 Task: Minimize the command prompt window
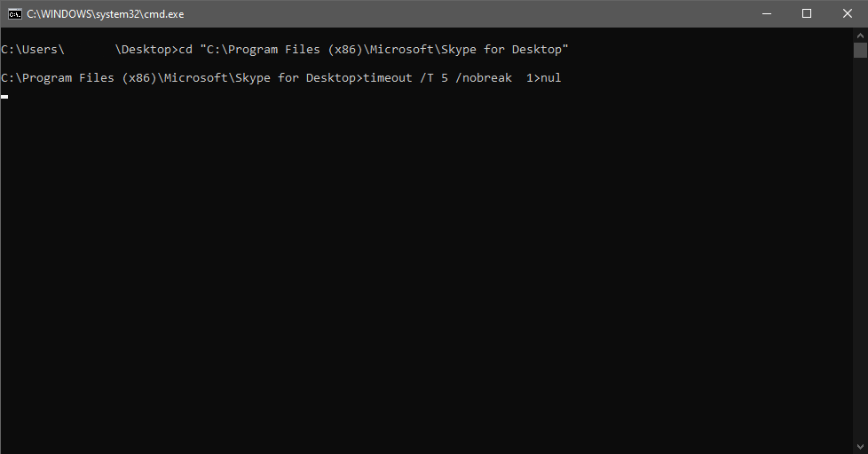[x=767, y=14]
